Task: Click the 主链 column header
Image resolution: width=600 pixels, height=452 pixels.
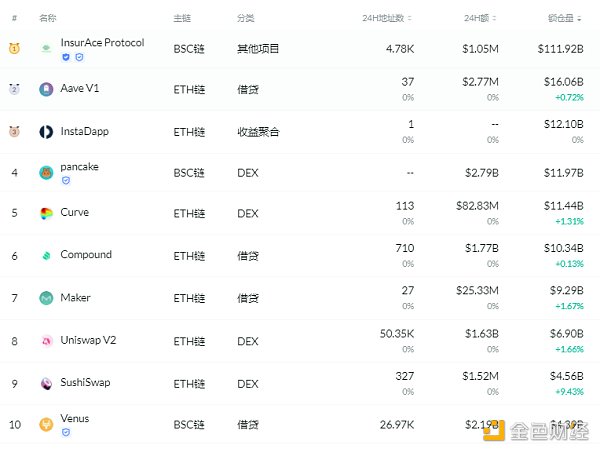Action: click(x=182, y=18)
